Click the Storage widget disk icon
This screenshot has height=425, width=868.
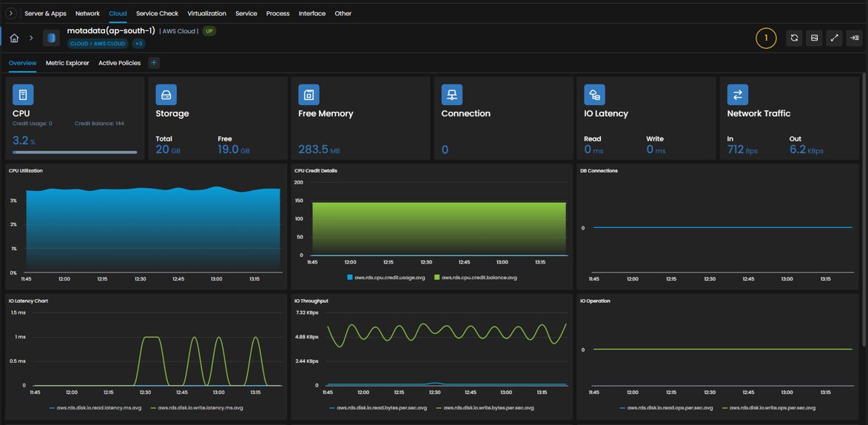pyautogui.click(x=166, y=95)
